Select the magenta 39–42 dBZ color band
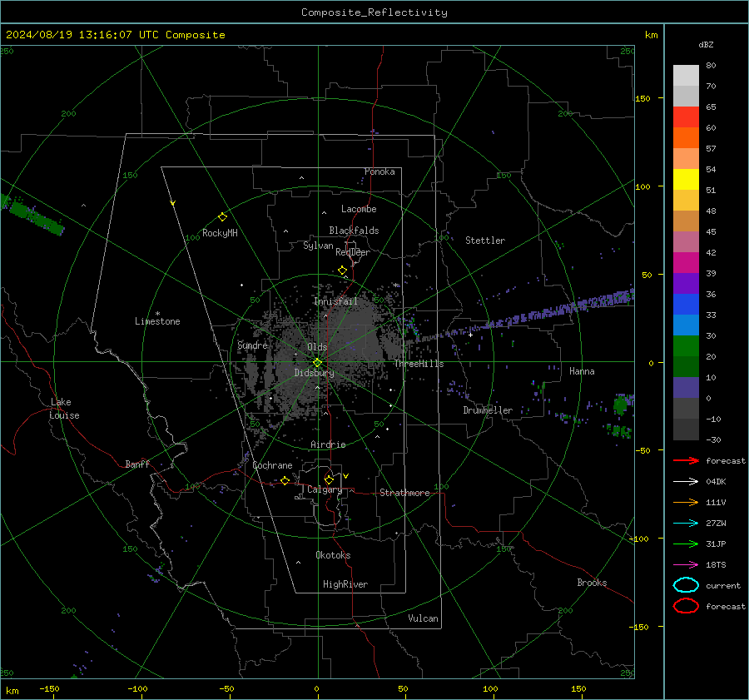 point(686,263)
